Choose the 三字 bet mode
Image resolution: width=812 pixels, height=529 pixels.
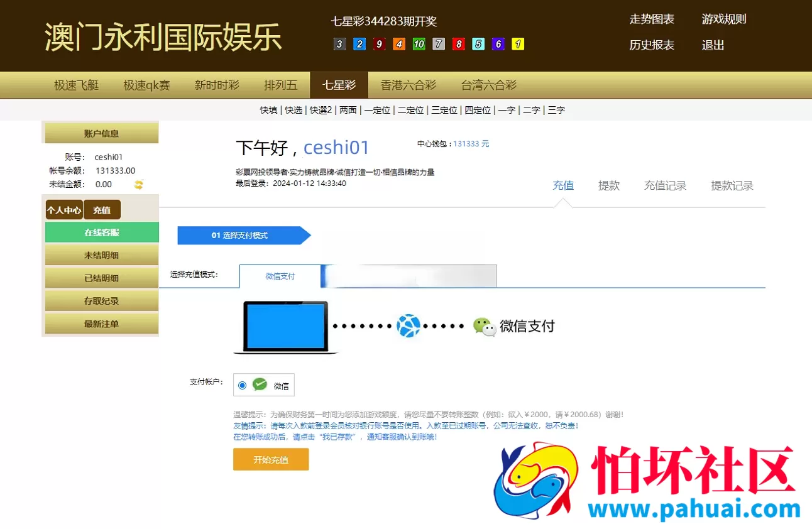pos(556,110)
